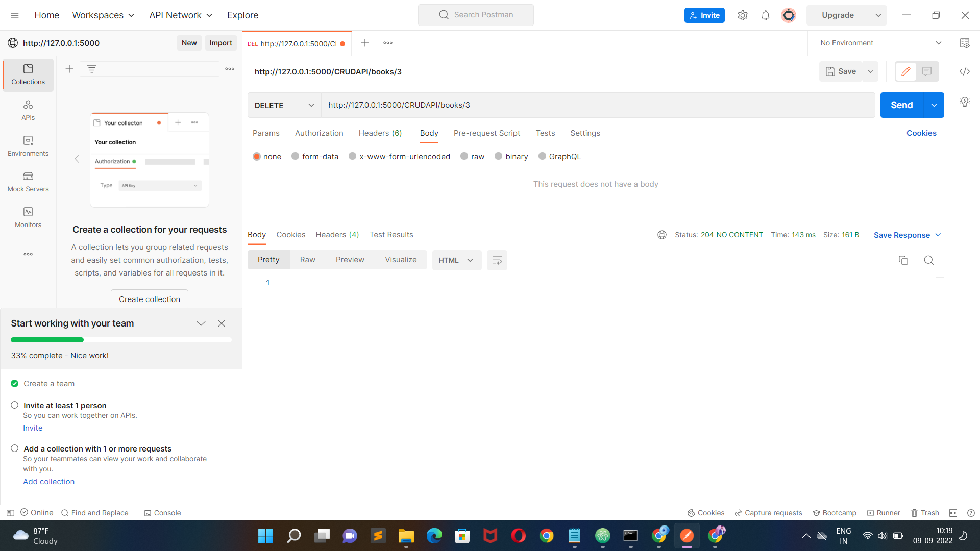
Task: Click the Create collection button
Action: pyautogui.click(x=149, y=299)
